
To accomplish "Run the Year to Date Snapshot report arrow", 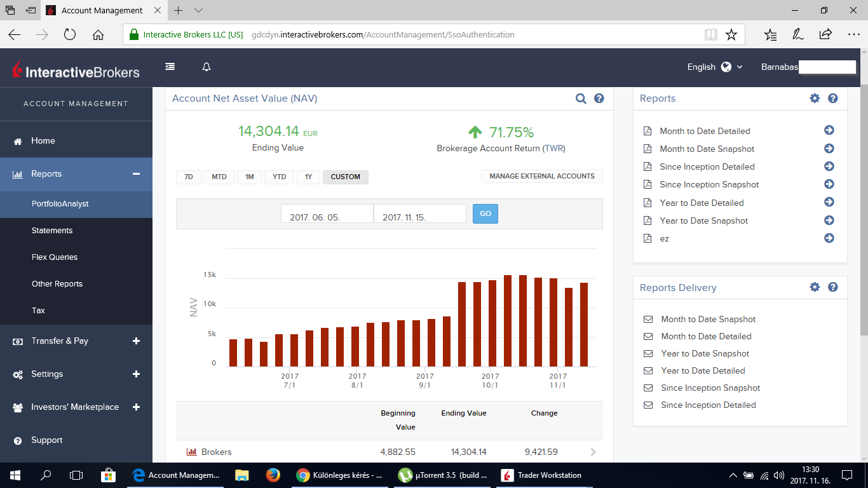I will coord(829,220).
